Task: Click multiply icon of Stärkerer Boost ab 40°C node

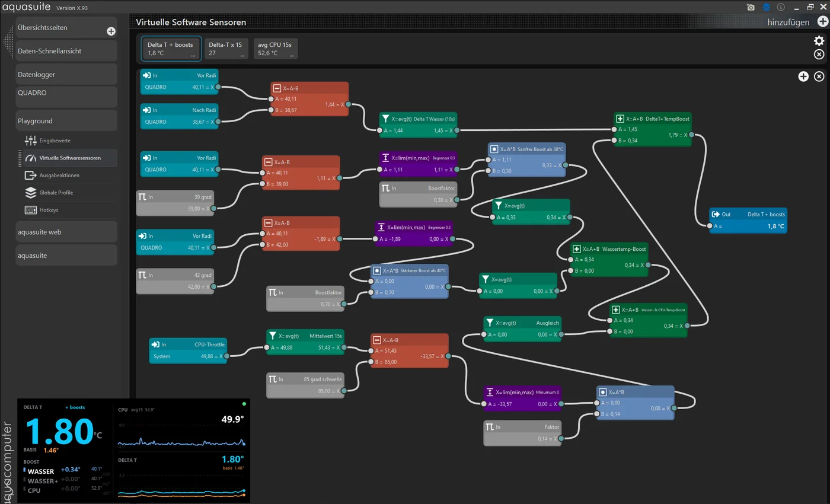Action: (x=376, y=270)
